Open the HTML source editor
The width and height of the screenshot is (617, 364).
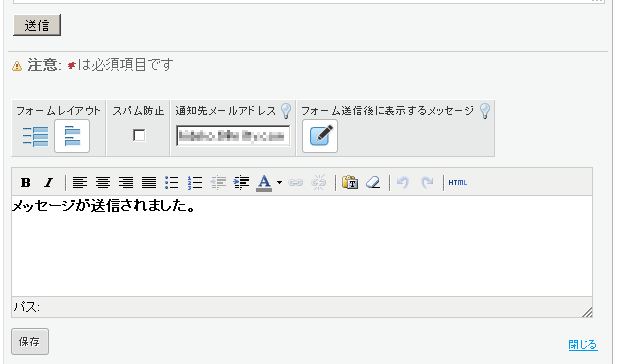coord(458,183)
